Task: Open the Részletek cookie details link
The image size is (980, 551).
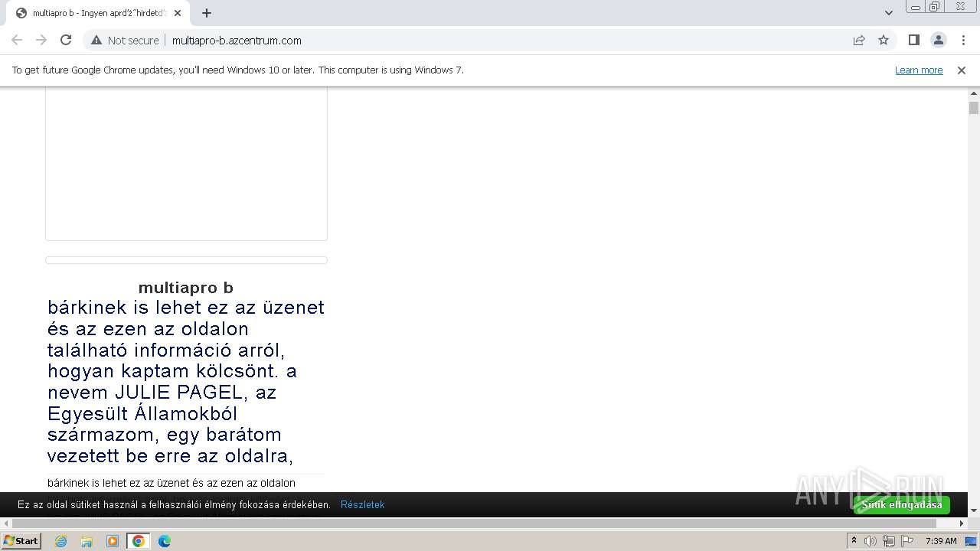Action: tap(363, 505)
